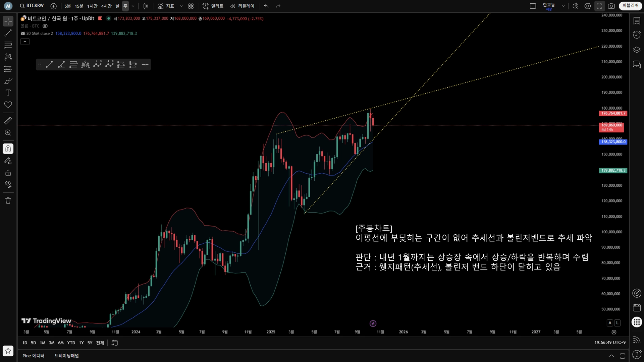Click the red current price label 169,060,000
This screenshot has height=362, width=644.
coord(611,127)
